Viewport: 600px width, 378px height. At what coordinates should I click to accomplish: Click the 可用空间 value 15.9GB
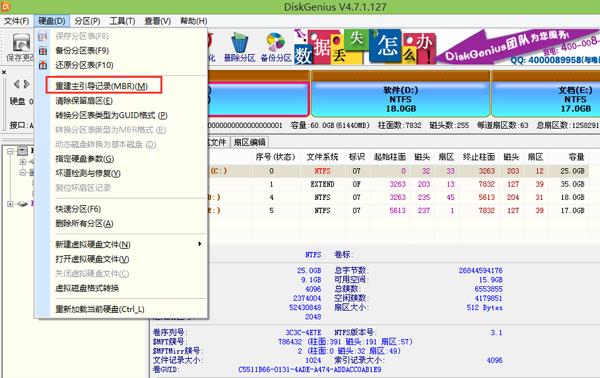tap(491, 280)
